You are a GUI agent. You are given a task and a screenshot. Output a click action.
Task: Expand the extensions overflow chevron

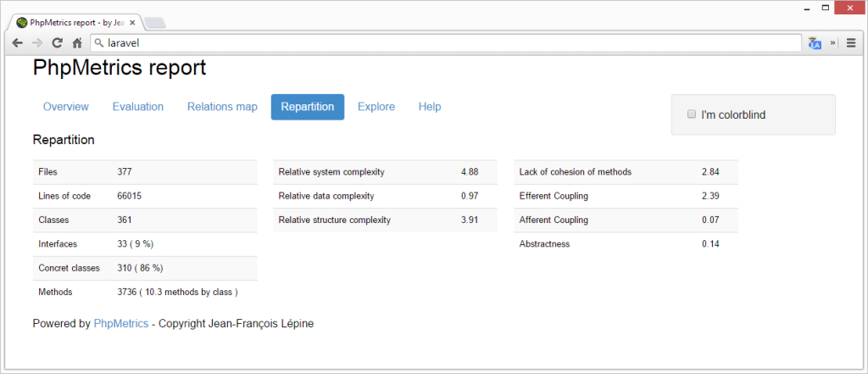coord(832,43)
